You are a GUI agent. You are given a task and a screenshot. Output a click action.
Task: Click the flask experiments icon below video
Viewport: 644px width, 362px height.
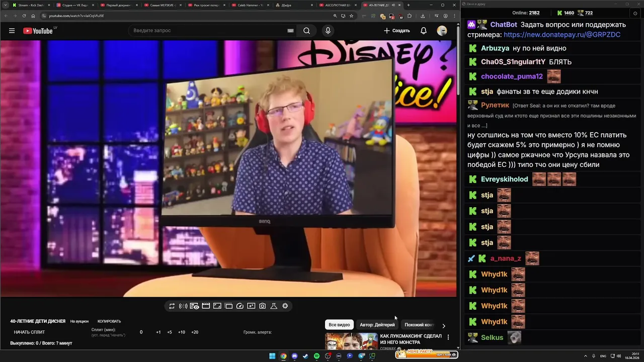point(274,306)
